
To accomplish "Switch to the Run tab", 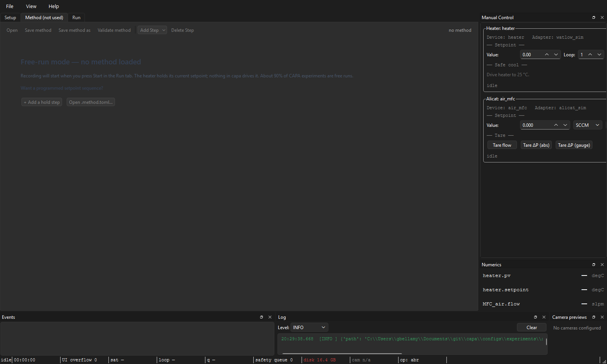I will coord(76,18).
